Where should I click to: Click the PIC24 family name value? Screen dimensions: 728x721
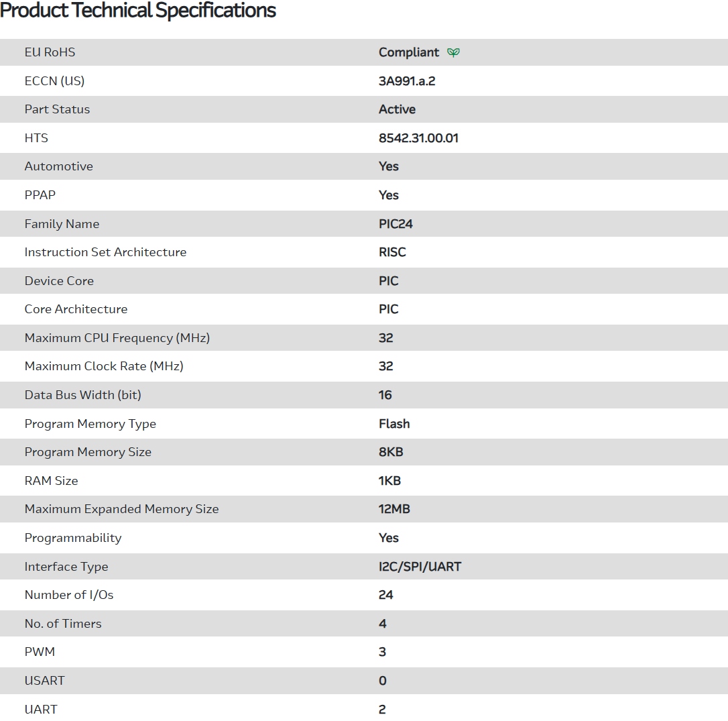396,224
